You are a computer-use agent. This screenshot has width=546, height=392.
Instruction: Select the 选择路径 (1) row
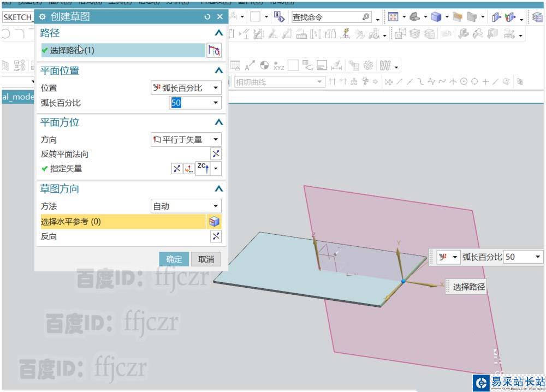click(x=123, y=50)
